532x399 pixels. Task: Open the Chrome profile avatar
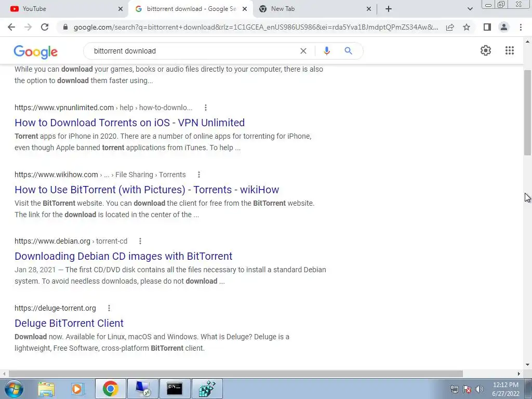504,27
